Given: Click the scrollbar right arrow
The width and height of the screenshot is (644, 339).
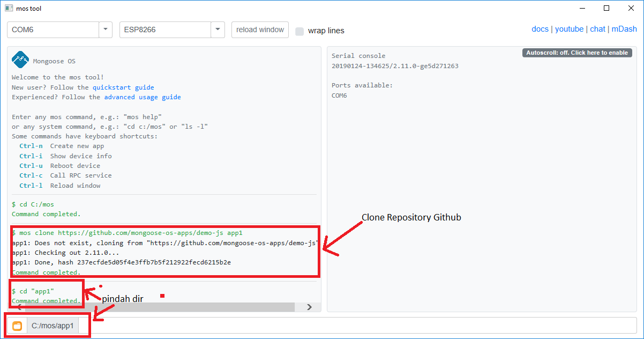Looking at the screenshot, I should 309,307.
